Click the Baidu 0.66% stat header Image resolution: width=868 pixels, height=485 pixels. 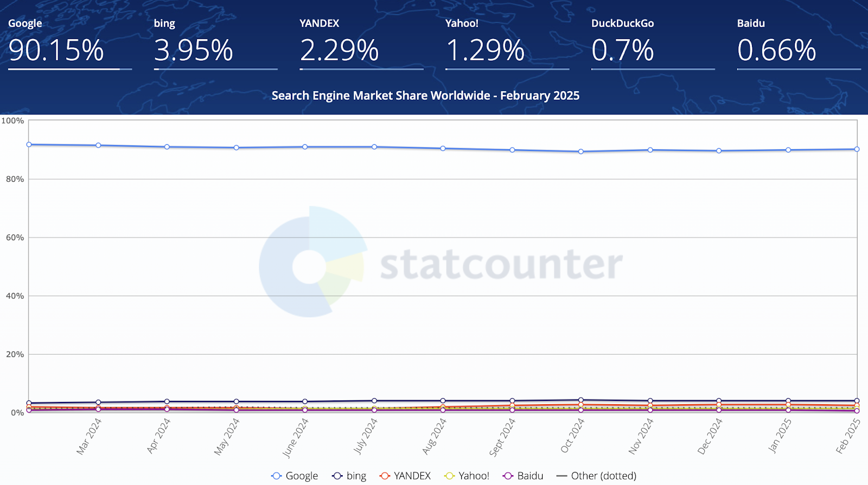[799, 43]
